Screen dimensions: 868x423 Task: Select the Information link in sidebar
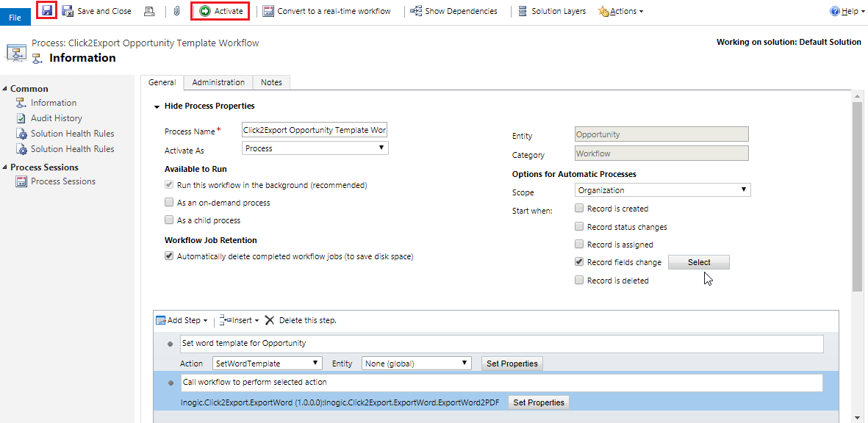[x=54, y=103]
